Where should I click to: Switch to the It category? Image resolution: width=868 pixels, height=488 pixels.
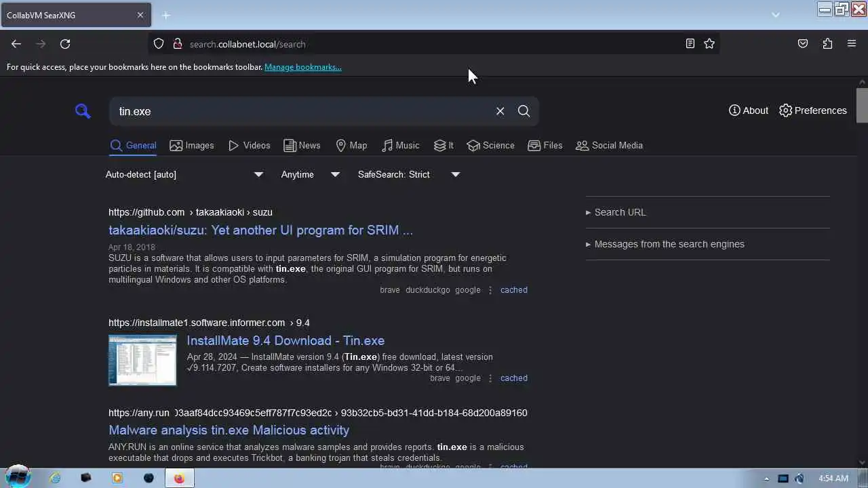tap(443, 146)
